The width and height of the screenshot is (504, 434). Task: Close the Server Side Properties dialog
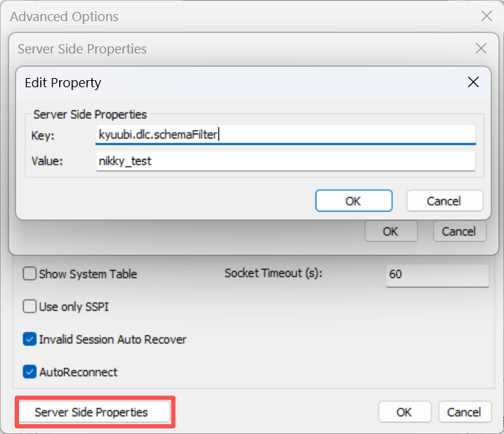tap(481, 49)
